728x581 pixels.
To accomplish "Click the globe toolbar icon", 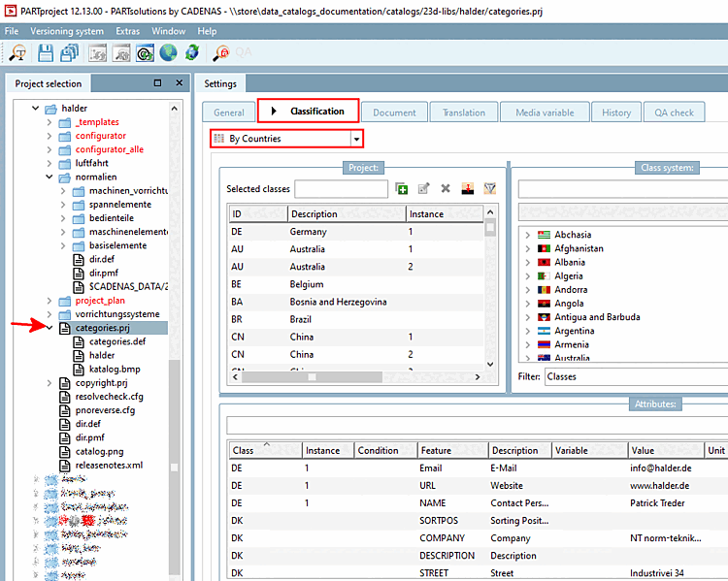I will click(x=168, y=52).
